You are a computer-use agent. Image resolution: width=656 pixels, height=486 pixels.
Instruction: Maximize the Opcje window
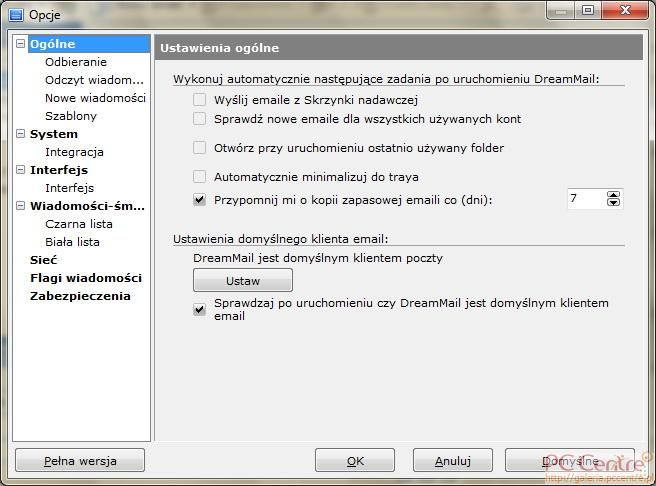click(588, 10)
